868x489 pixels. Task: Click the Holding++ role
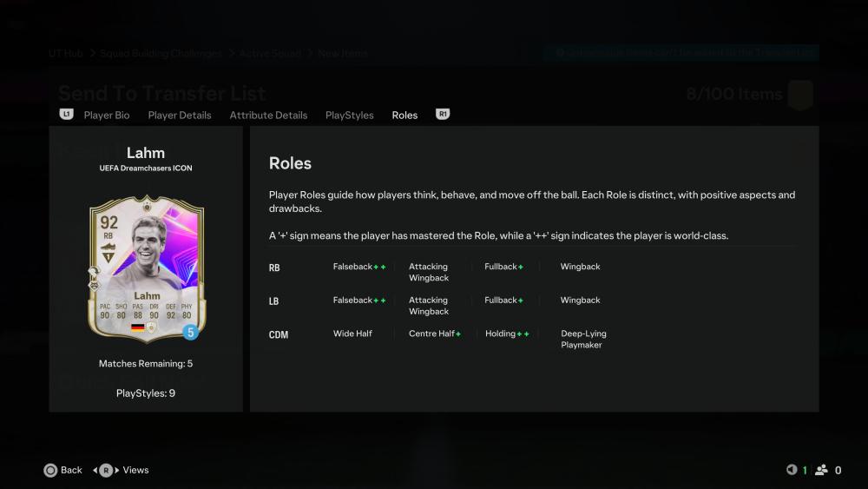[507, 334]
